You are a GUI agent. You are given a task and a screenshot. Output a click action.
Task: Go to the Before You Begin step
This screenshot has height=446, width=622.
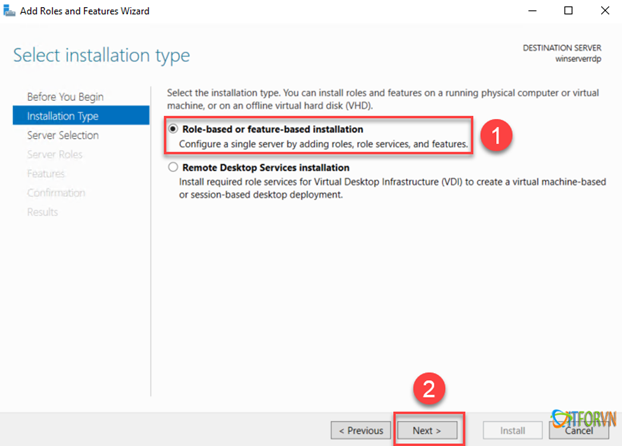coord(65,97)
